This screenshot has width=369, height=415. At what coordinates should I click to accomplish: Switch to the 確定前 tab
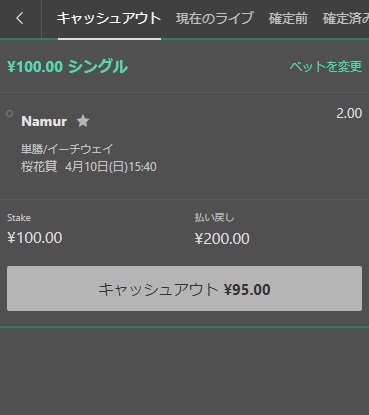(x=288, y=18)
